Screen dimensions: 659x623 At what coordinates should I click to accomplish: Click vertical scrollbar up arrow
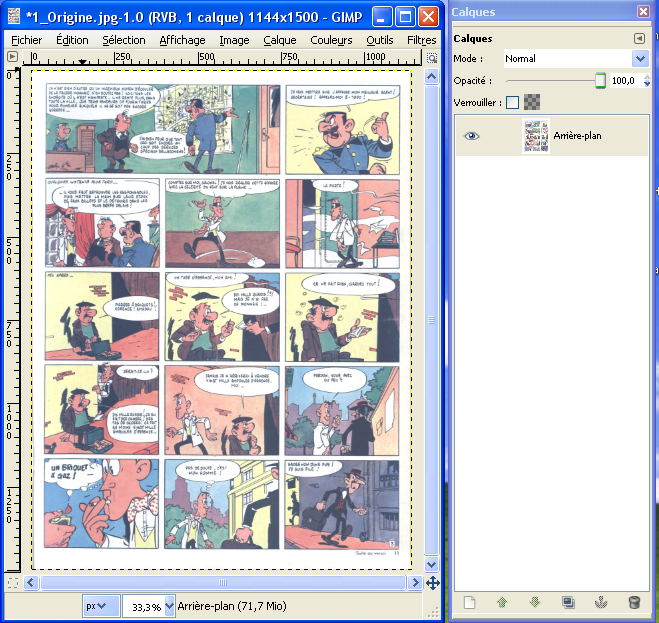(x=432, y=77)
